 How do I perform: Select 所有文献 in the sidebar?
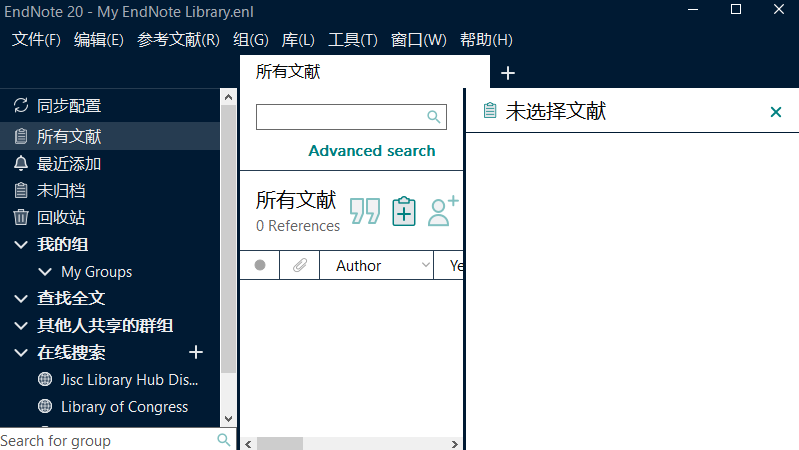110,136
